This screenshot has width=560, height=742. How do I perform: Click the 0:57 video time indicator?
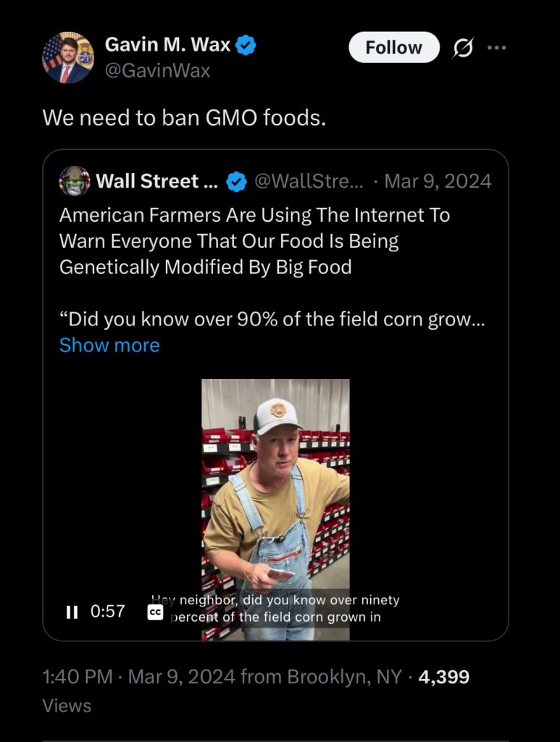[107, 612]
